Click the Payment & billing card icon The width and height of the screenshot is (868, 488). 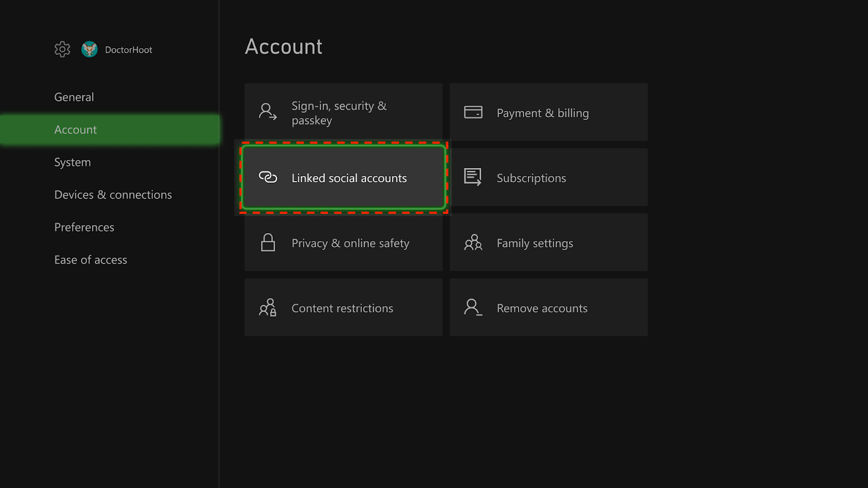point(473,112)
